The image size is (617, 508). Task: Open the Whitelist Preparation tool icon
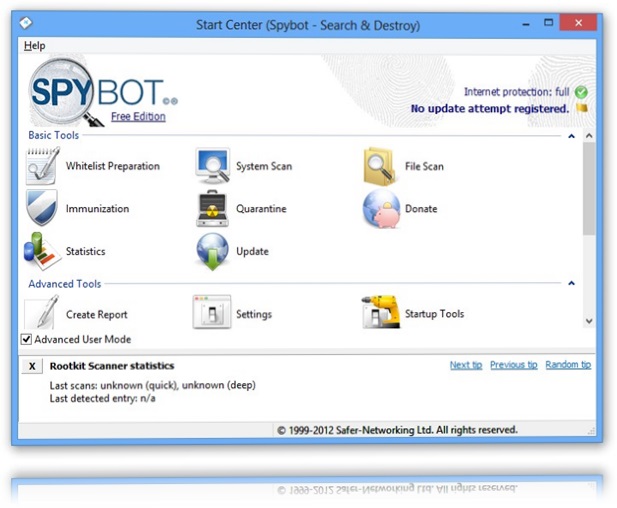(x=42, y=166)
